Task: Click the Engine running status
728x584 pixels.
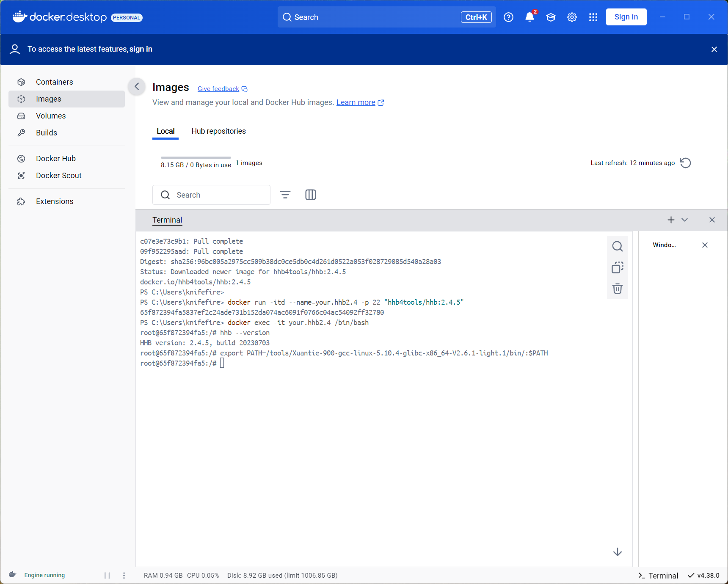Action: coord(44,575)
